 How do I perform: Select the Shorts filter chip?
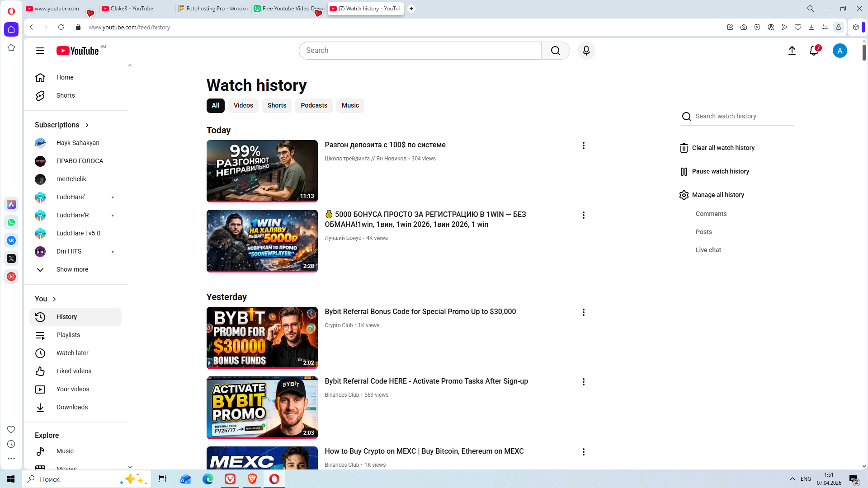pos(277,105)
